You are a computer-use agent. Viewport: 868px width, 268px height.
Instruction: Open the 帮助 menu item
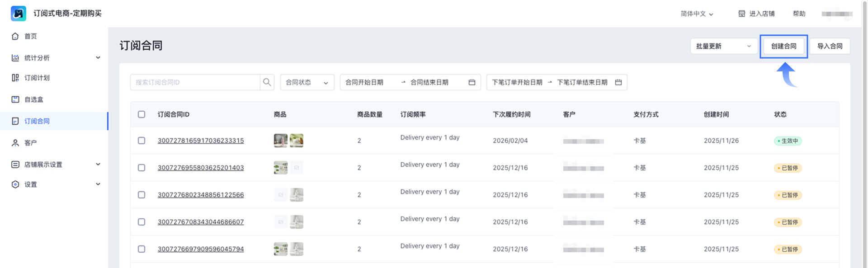799,14
